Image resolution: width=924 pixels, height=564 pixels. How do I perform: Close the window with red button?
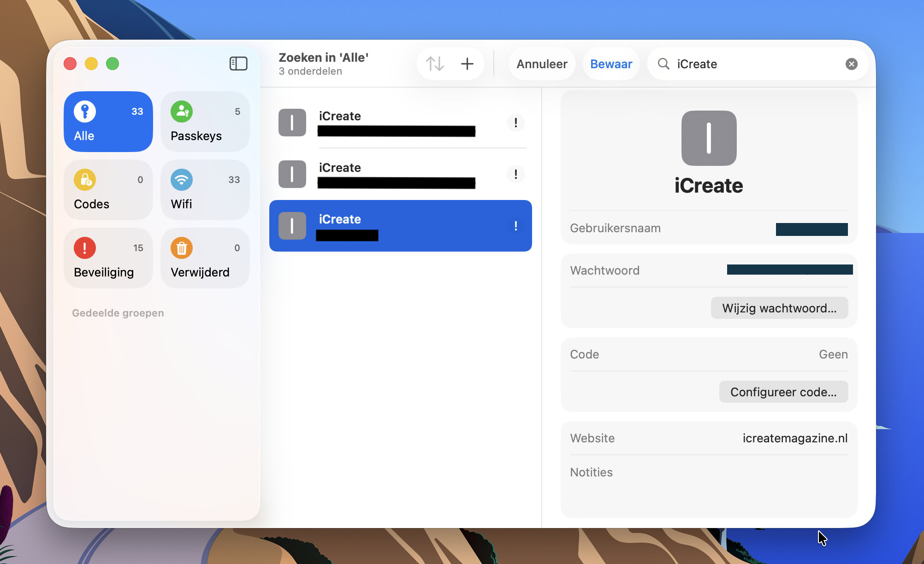point(70,64)
